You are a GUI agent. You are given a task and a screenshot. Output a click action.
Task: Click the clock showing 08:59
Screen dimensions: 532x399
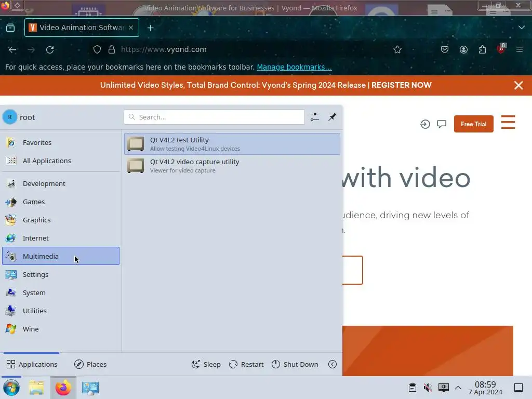click(x=485, y=388)
